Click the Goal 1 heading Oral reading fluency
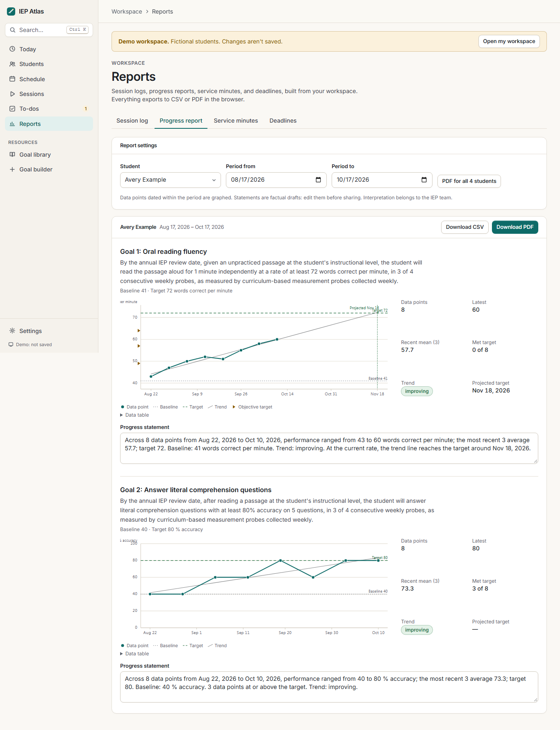The height and width of the screenshot is (730, 560). (164, 251)
